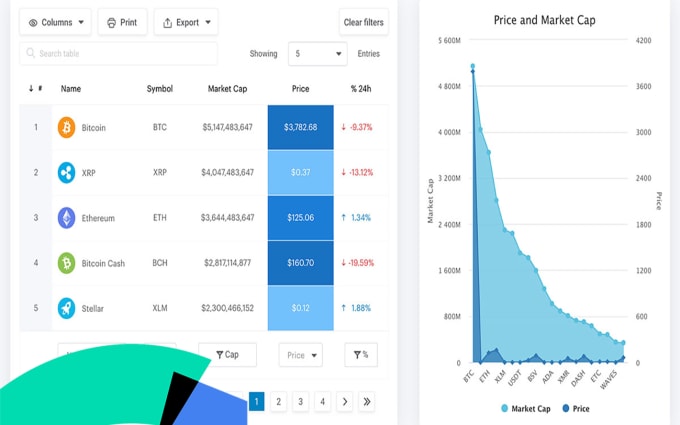Click market cap $5,147,483,647
The height and width of the screenshot is (425, 680).
227,127
